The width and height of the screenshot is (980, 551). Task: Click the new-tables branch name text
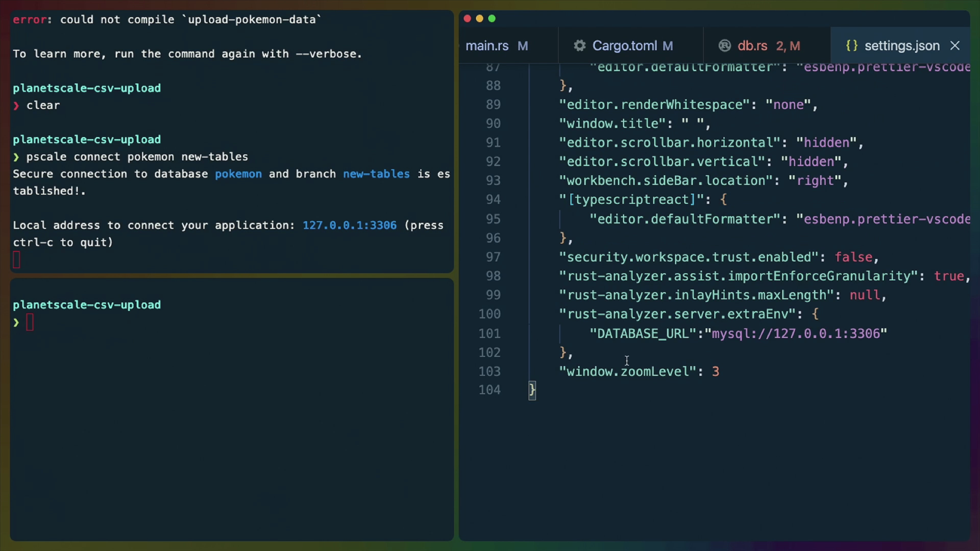[376, 174]
